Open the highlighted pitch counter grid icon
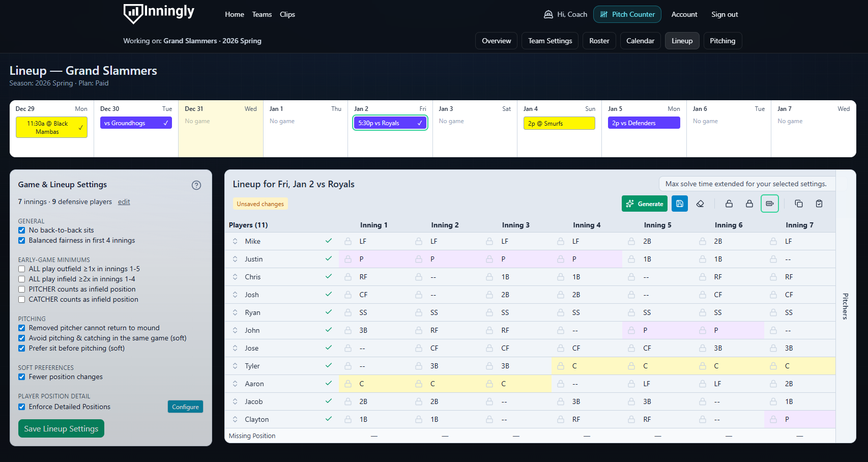This screenshot has width=868, height=462. pos(770,204)
